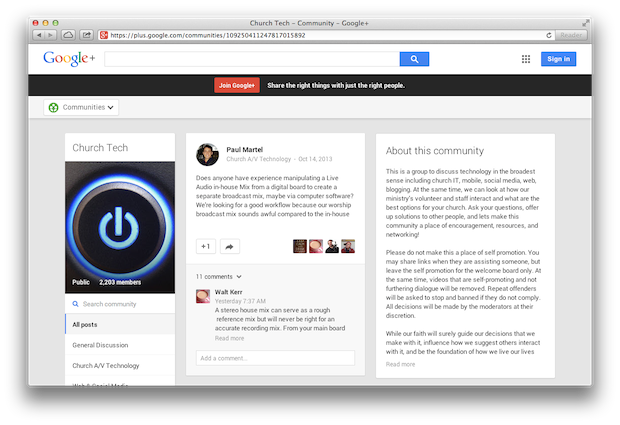
Task: Click the fullscreen arrows icon in title bar
Action: tap(586, 23)
